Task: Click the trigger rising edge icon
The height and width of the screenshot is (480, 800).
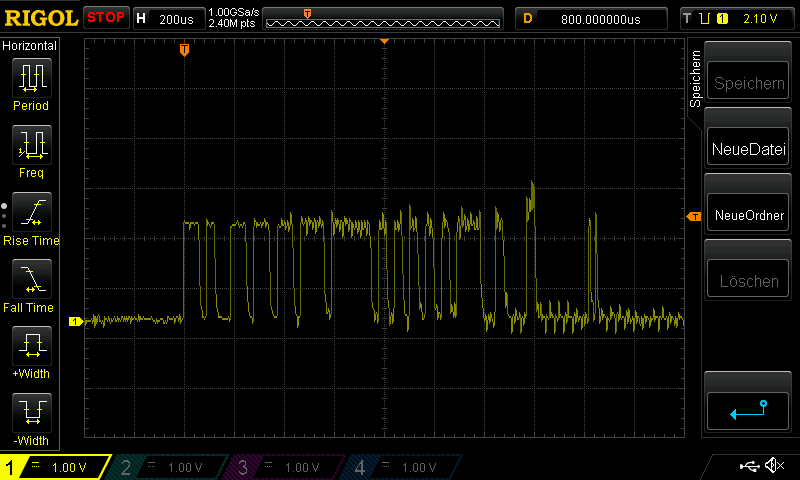Action: 705,19
